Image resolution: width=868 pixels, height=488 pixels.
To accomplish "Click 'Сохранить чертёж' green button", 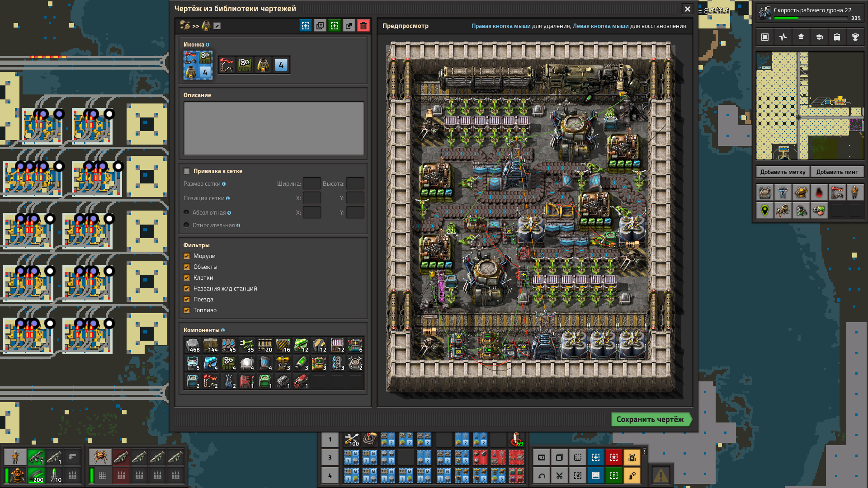I will 651,419.
